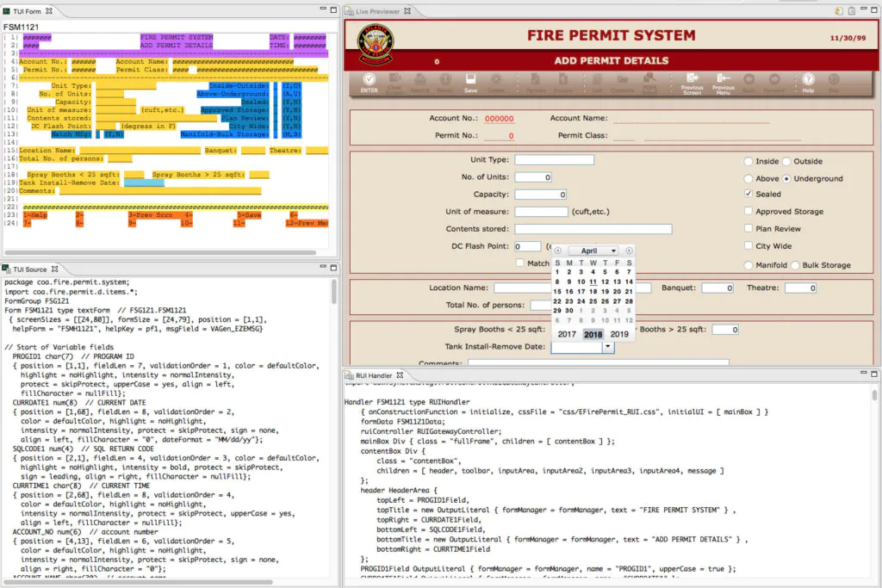882x588 pixels.
Task: Choose the Bulk Storage radio option
Action: (x=795, y=265)
